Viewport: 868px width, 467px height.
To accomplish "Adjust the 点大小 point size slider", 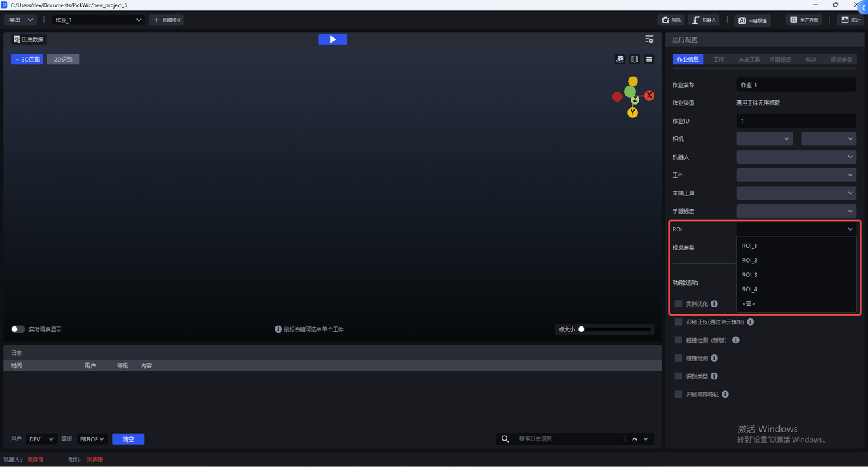I will pos(582,329).
